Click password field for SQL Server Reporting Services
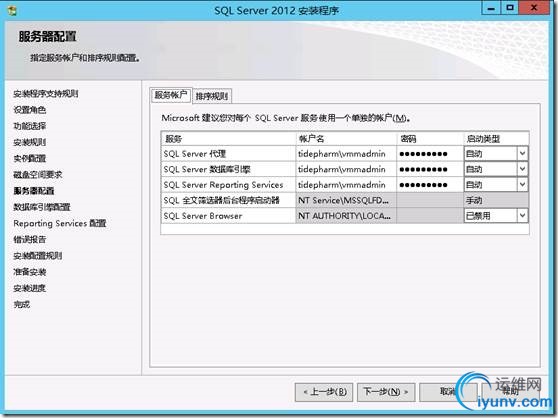Image resolution: width=558 pixels, height=418 pixels. (x=430, y=185)
